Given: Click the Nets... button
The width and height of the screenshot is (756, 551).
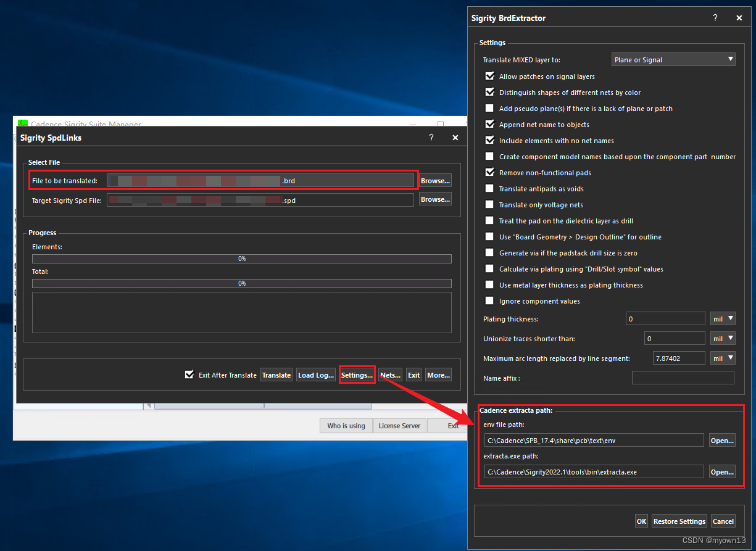Looking at the screenshot, I should click(x=390, y=375).
